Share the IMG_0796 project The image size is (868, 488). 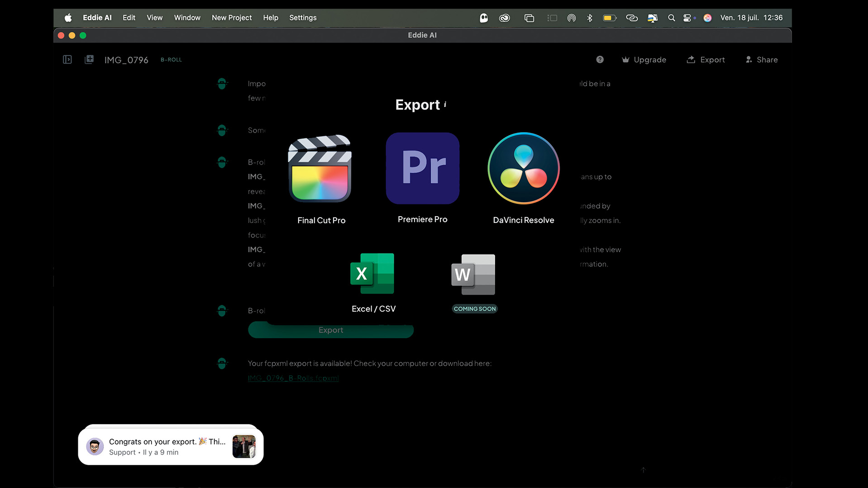(x=762, y=60)
